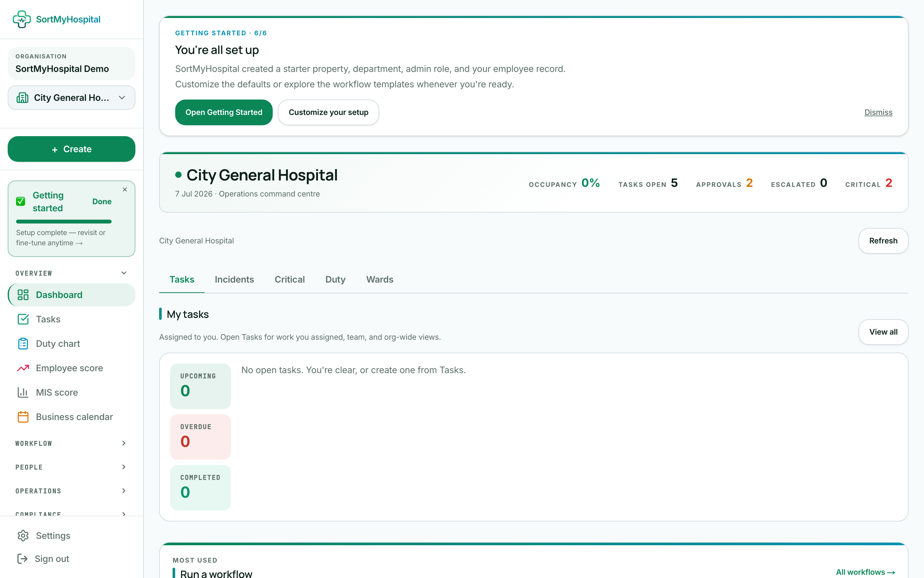Click the Duty chart clipboard icon
Viewport: 924px width, 578px height.
(23, 344)
